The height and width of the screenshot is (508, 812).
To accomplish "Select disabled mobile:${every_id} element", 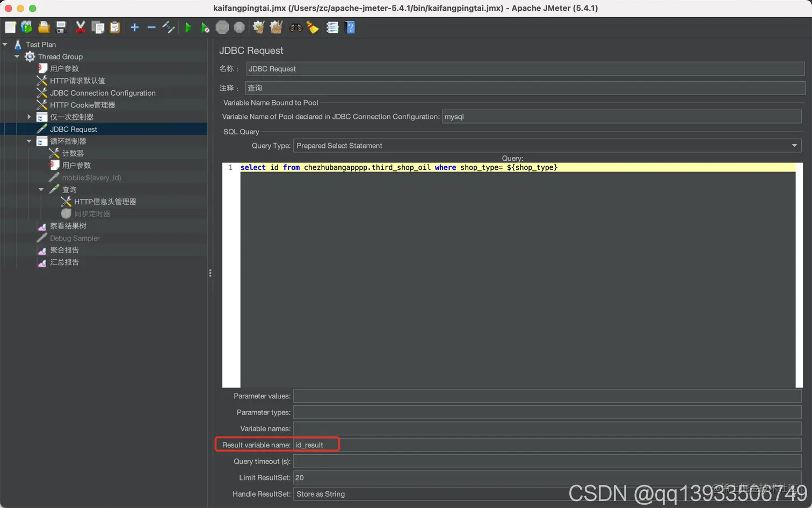I will (91, 177).
